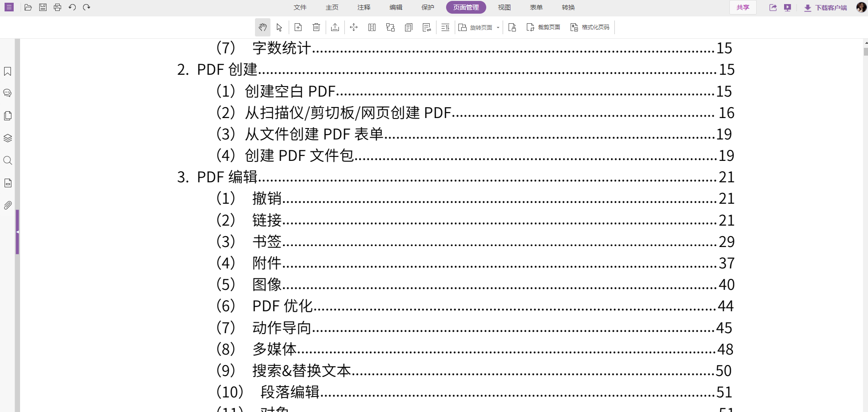Select the 裁剪页面 crop tool
868x412 pixels.
point(543,27)
